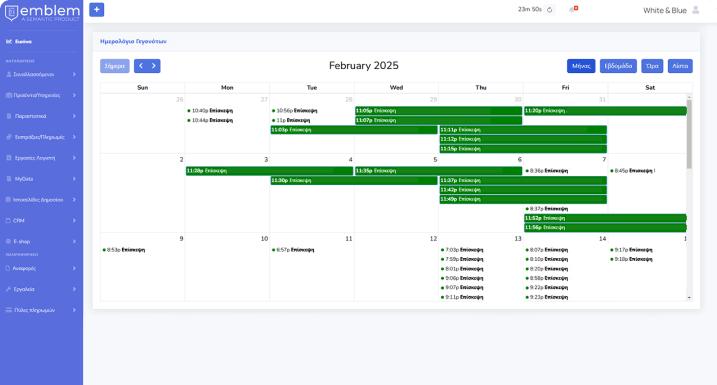717x385 pixels.
Task: Open the 10:40p Επίσκεψη event
Action: [210, 111]
